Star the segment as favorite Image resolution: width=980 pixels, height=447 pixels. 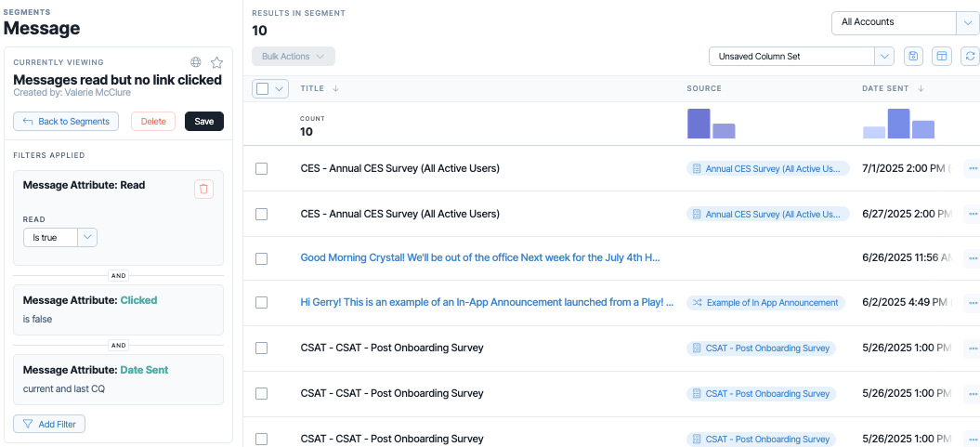(x=216, y=62)
